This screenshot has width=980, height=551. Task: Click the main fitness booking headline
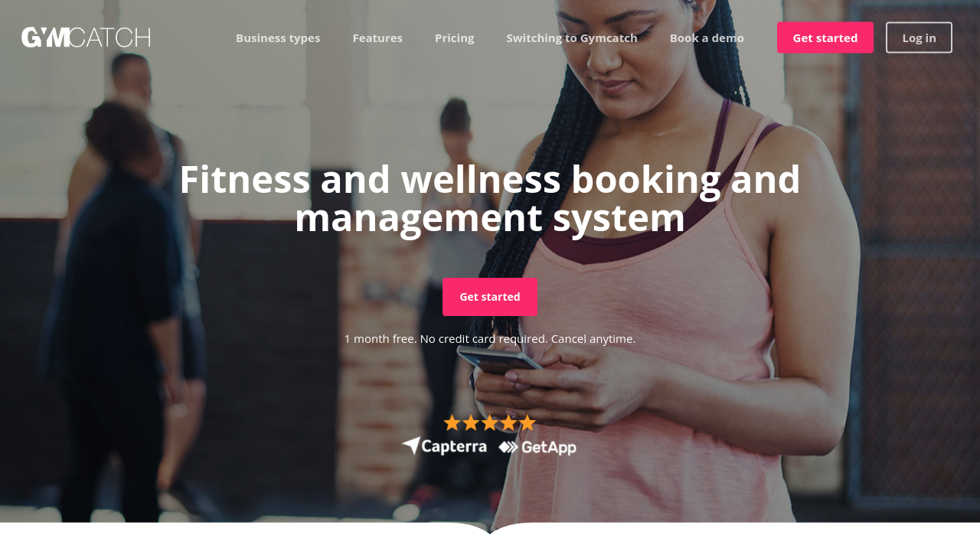click(x=490, y=198)
